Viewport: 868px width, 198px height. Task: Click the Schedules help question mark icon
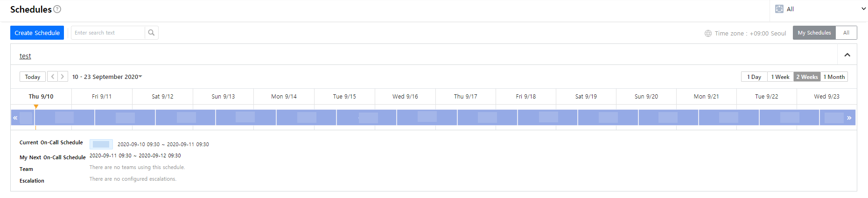57,9
